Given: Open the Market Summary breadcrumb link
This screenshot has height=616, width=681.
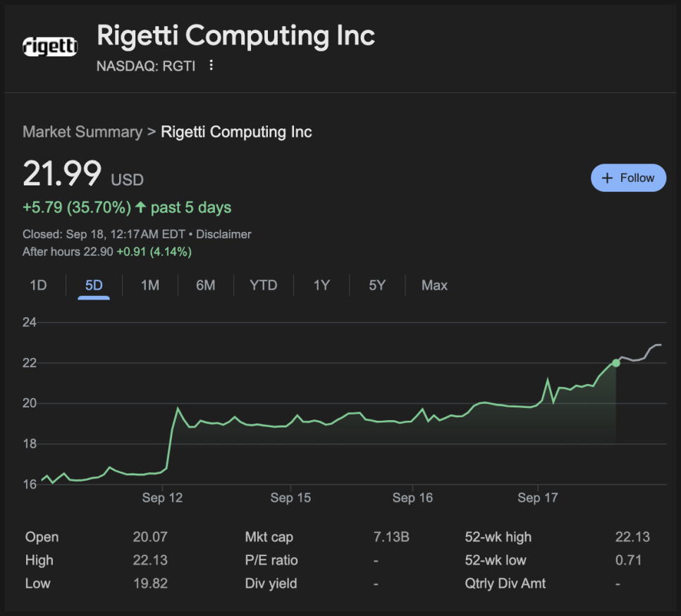Looking at the screenshot, I should tap(82, 132).
